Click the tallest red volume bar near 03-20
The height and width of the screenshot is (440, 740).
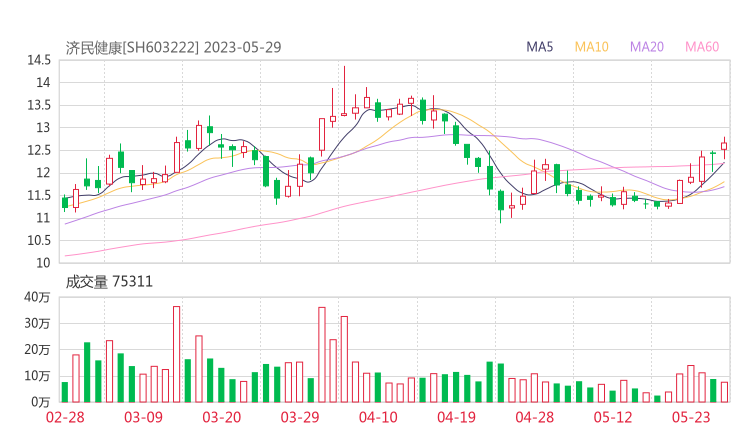[x=177, y=354]
